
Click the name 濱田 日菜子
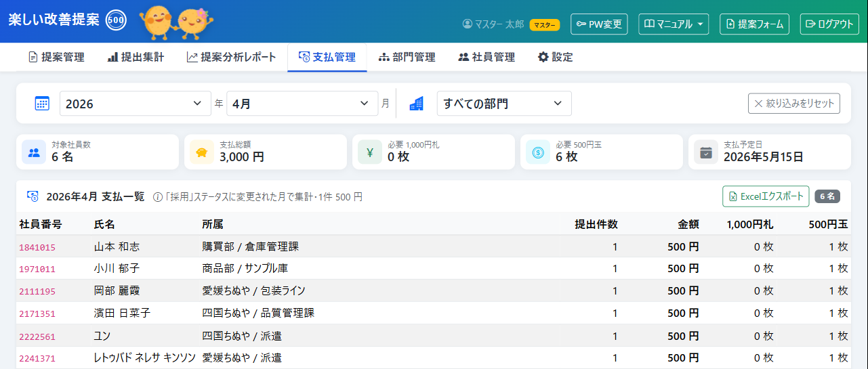click(122, 313)
